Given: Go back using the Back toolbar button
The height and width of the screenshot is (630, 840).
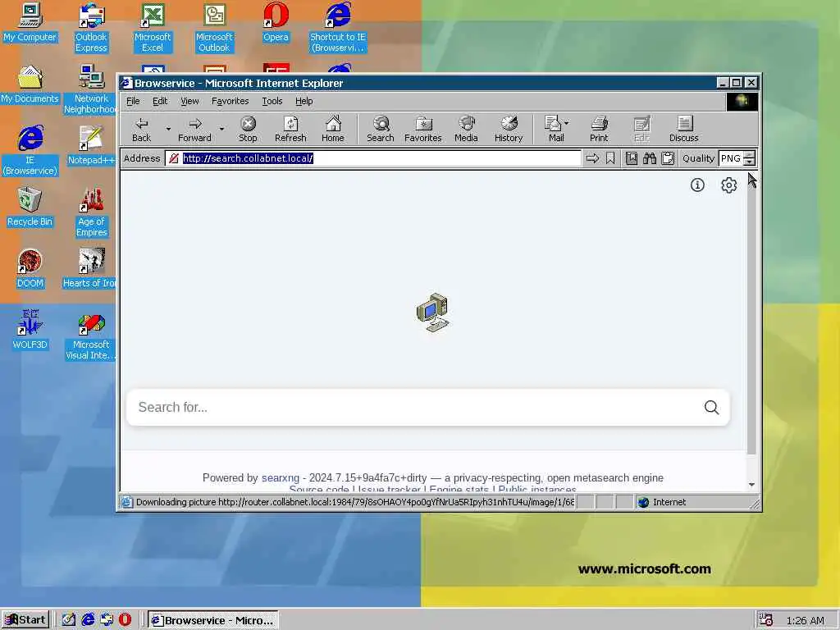Looking at the screenshot, I should tap(141, 129).
